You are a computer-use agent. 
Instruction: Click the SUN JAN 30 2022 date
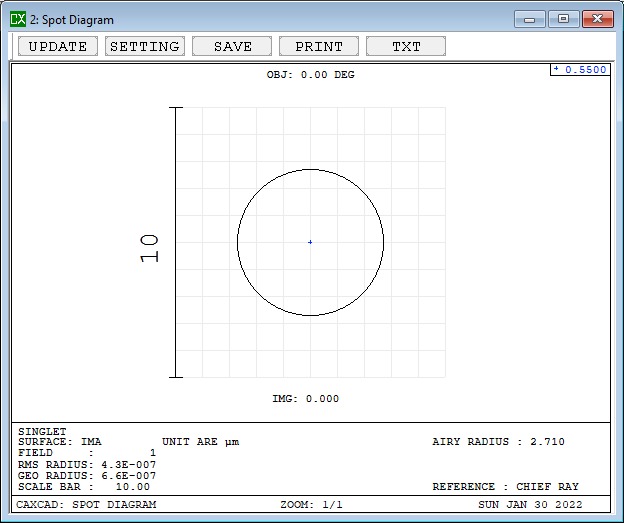[x=530, y=505]
